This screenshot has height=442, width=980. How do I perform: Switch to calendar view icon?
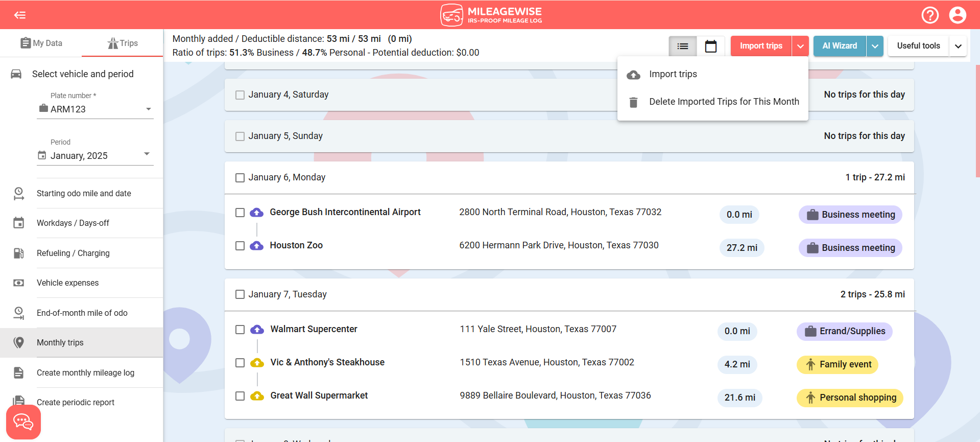(711, 46)
